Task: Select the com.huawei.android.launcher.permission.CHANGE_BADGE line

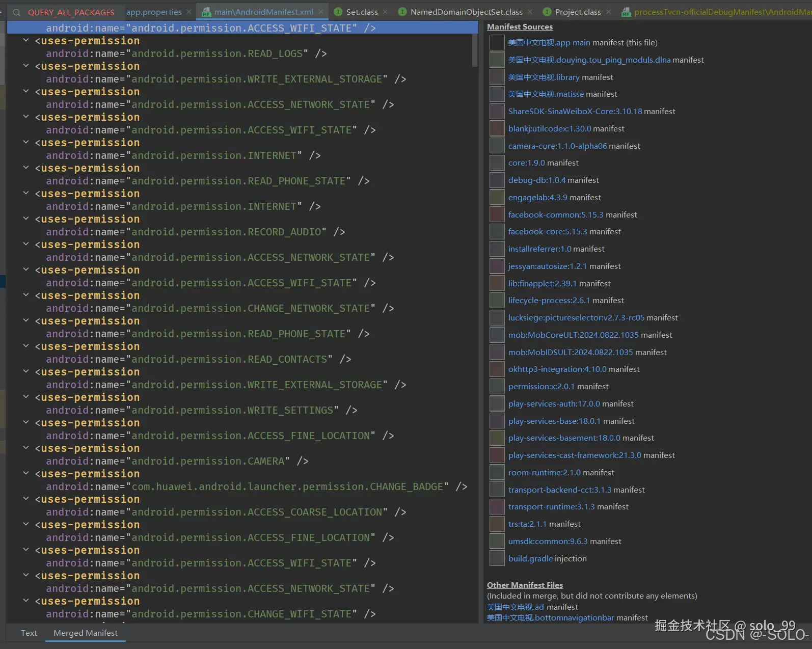Action: click(x=257, y=486)
